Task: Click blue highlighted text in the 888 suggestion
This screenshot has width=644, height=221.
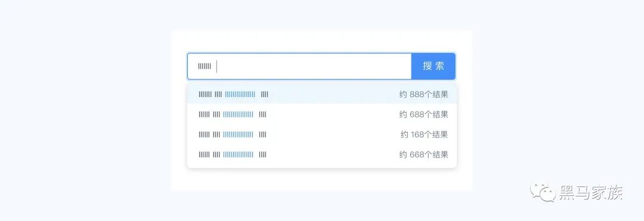Action: click(240, 94)
